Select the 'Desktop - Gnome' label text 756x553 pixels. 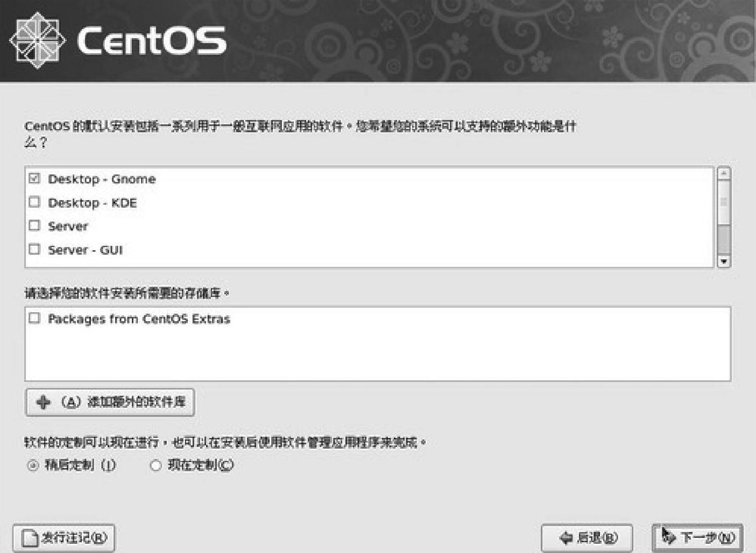pos(102,179)
